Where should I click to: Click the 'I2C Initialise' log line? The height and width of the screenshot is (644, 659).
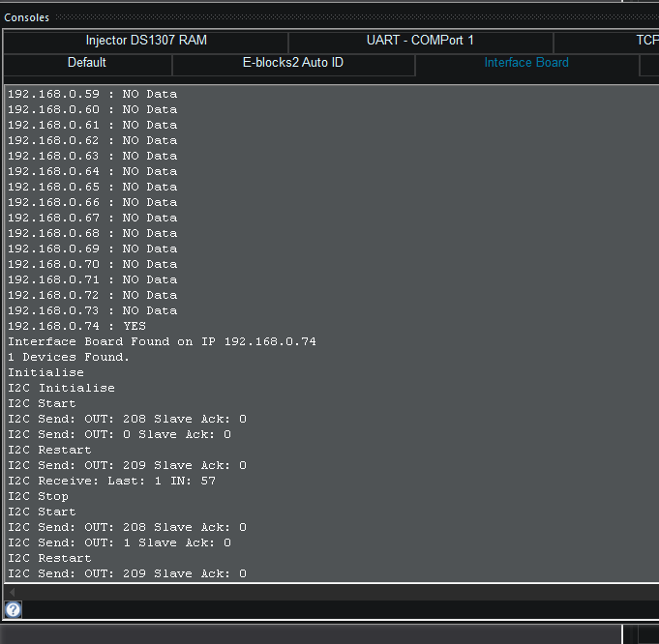pyautogui.click(x=61, y=388)
